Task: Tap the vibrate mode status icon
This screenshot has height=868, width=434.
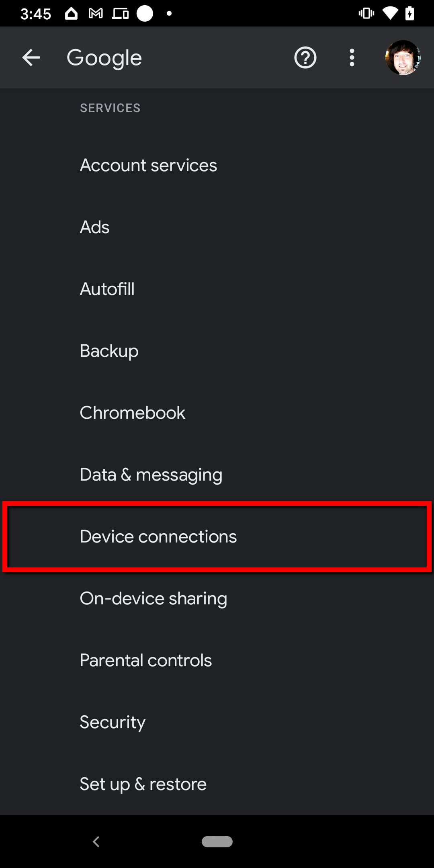Action: [366, 14]
